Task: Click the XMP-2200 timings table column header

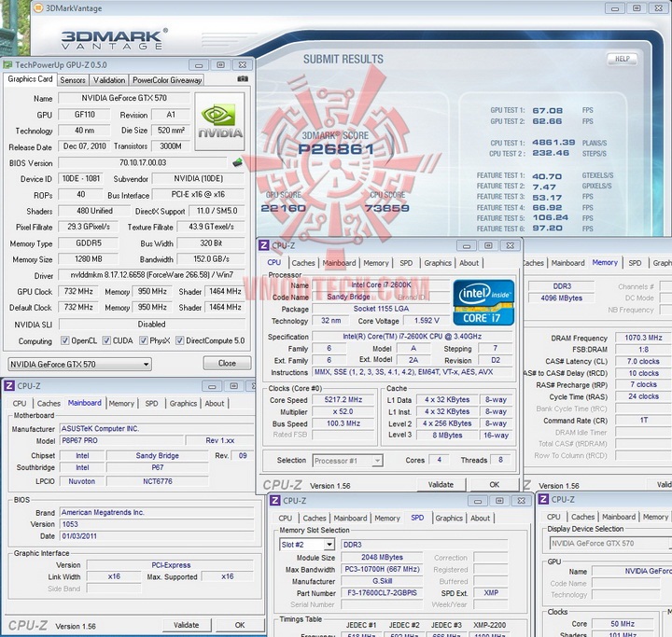Action: (489, 625)
